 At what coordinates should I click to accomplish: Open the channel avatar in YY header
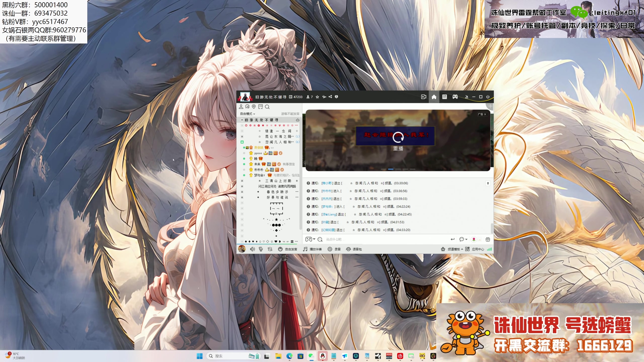pyautogui.click(x=245, y=97)
